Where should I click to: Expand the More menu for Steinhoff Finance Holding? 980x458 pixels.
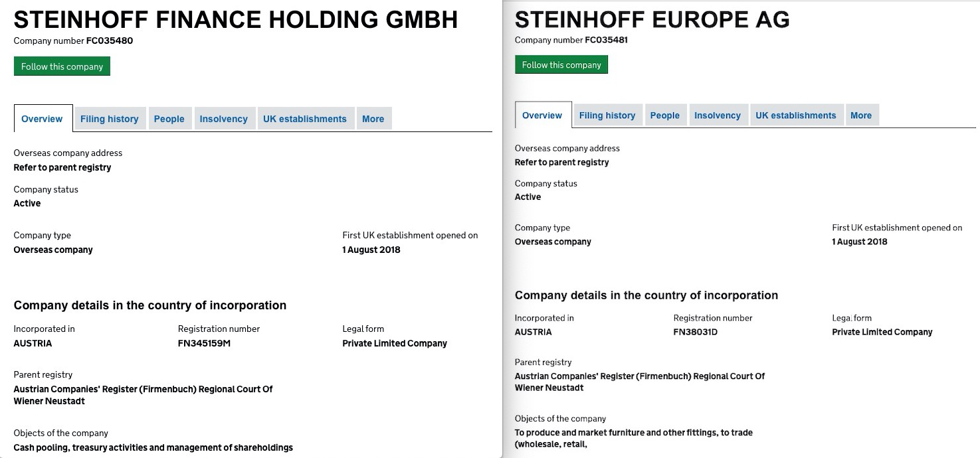click(x=373, y=118)
